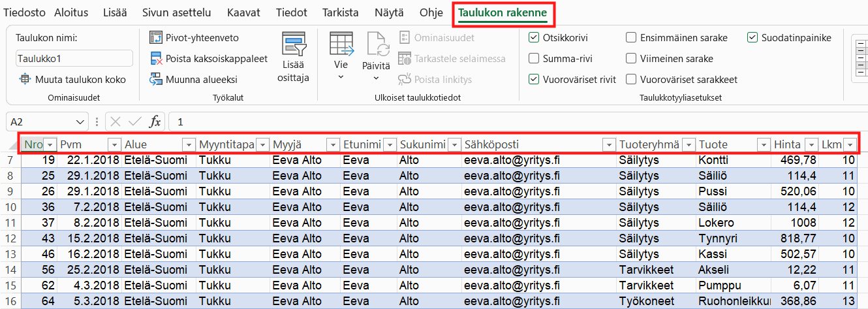Open the Hinta column filter dropdown
This screenshot has width=868, height=309.
811,144
